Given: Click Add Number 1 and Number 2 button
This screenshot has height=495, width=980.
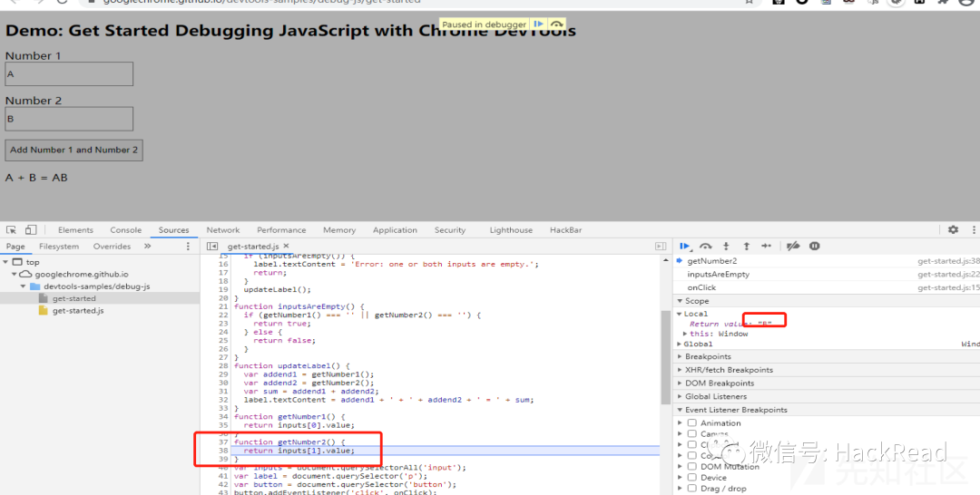Looking at the screenshot, I should pos(73,150).
